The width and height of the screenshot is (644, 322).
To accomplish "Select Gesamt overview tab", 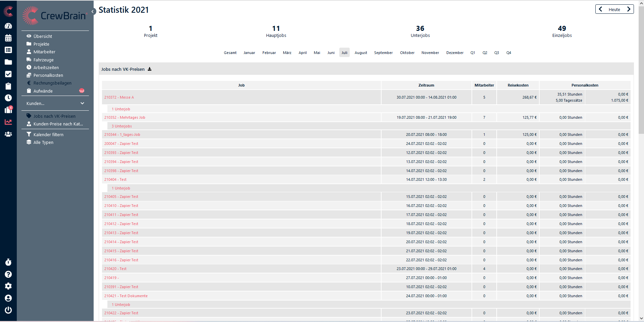I will [230, 53].
